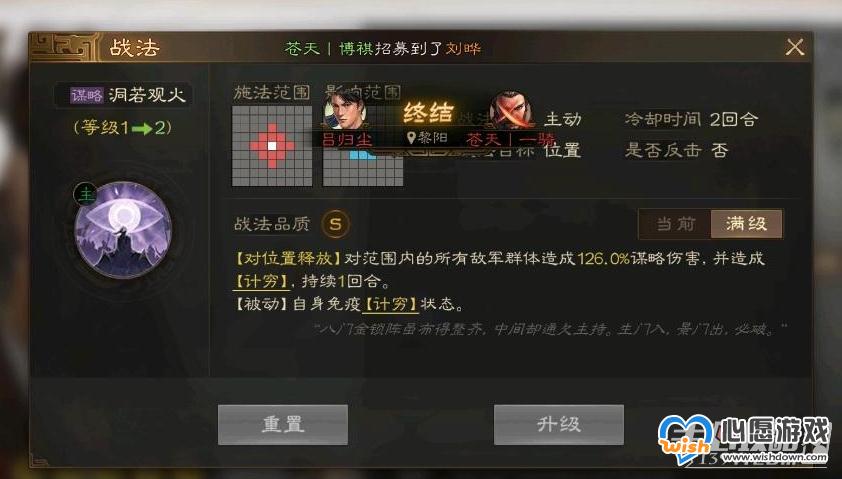Switch to the 当前 current level tab
This screenshot has height=479, width=842.
676,223
